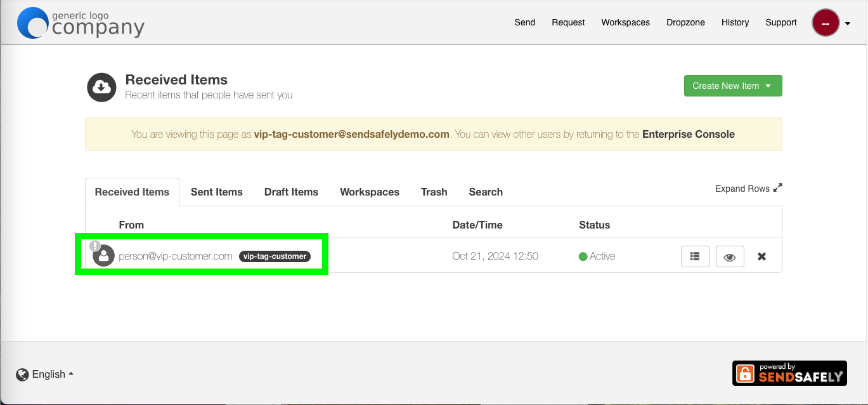Open the Create New Item dropdown

(733, 86)
